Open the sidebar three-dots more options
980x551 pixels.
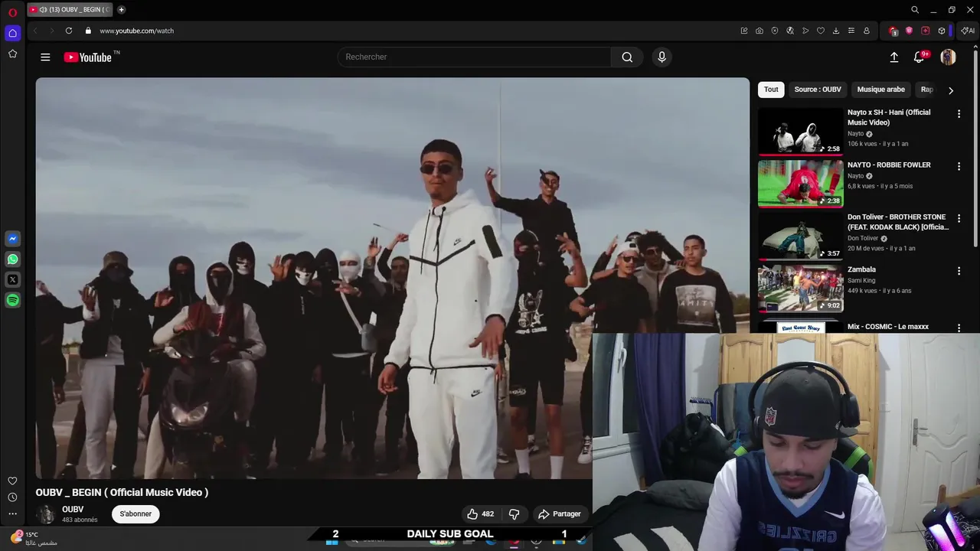(x=12, y=514)
